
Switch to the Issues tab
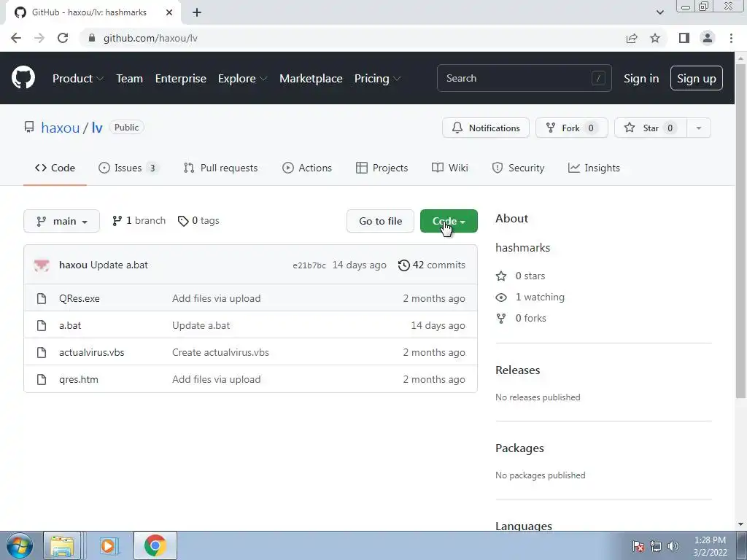[128, 168]
